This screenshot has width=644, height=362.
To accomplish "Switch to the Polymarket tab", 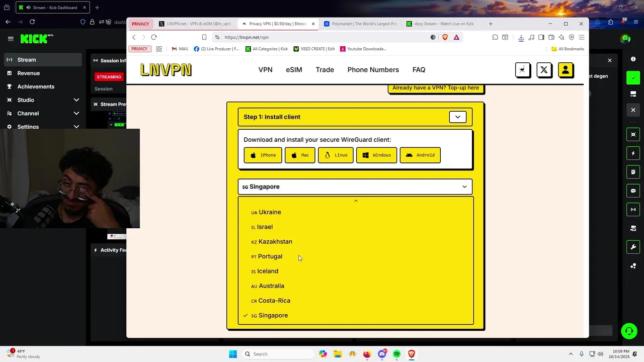I will point(360,24).
